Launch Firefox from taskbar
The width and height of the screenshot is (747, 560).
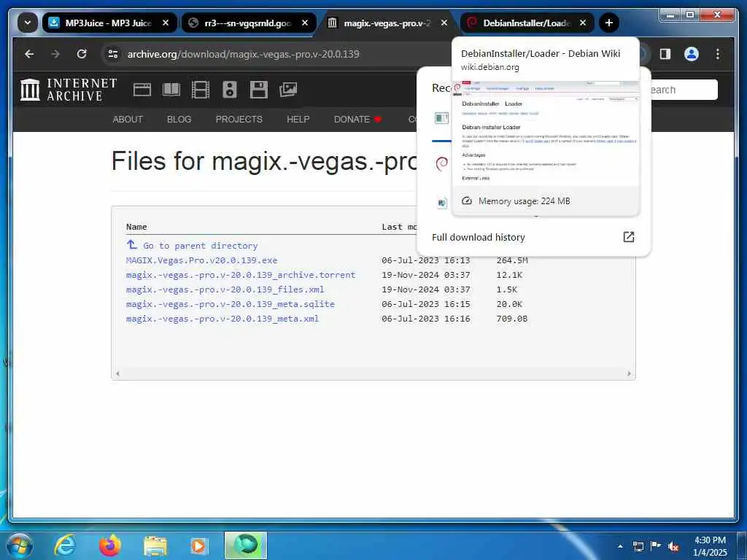click(110, 545)
